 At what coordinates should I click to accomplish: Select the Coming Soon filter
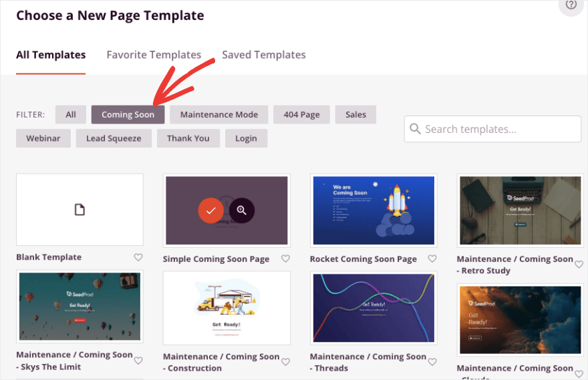click(x=128, y=115)
